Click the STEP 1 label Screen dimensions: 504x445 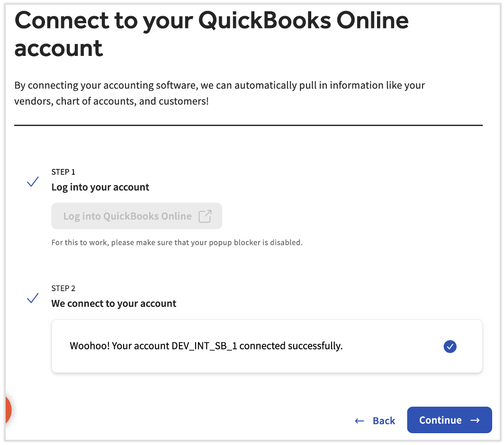pyautogui.click(x=63, y=172)
